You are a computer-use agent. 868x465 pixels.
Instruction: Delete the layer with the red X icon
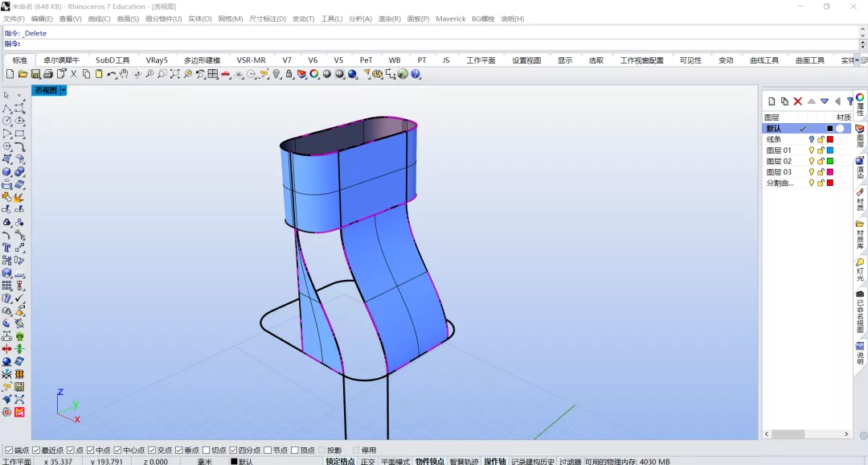tap(798, 101)
